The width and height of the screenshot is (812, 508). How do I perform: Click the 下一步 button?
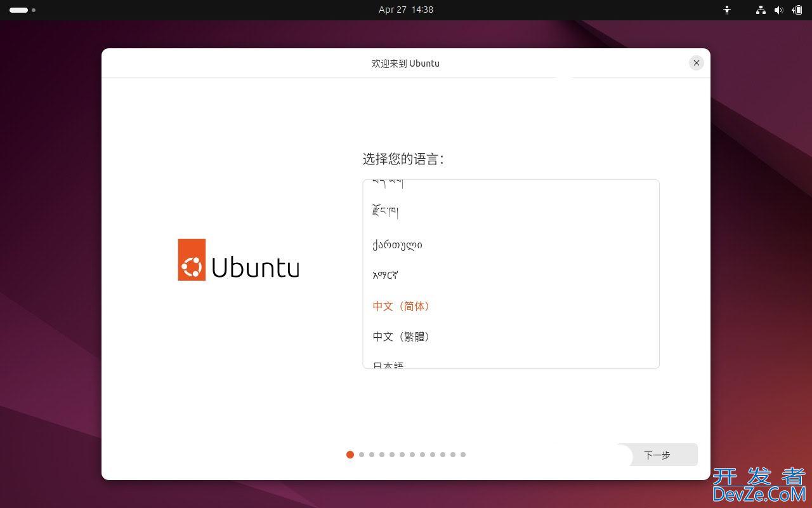point(657,455)
